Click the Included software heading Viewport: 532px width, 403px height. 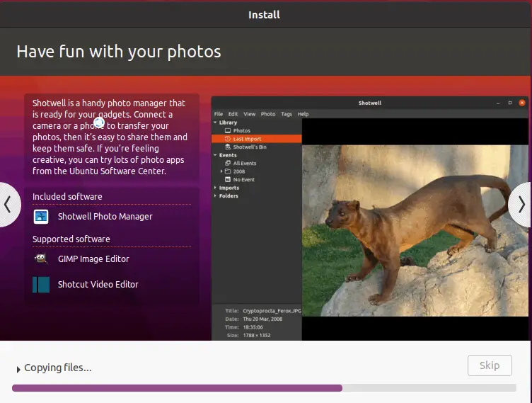pos(67,196)
